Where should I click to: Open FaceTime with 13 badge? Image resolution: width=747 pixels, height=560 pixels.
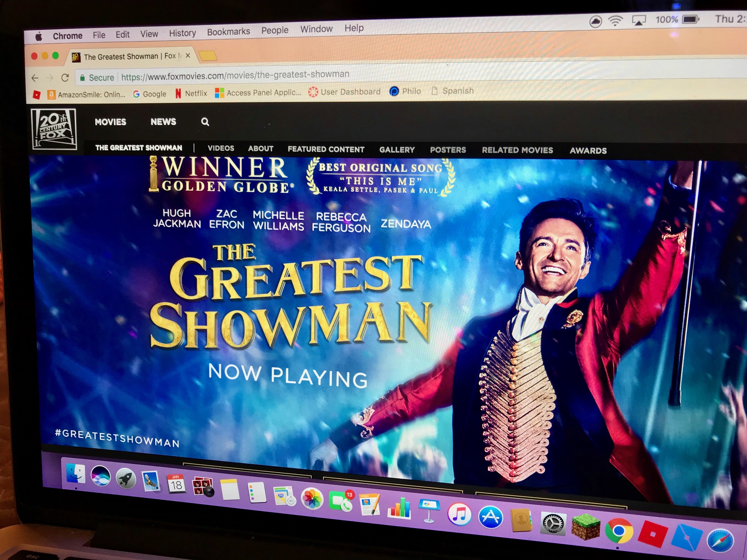coord(341,501)
